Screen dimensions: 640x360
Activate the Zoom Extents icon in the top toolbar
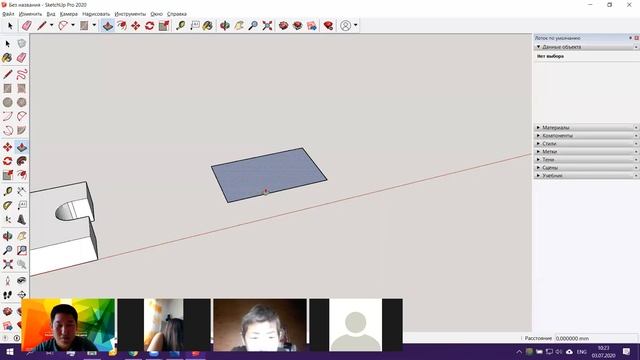point(267,26)
